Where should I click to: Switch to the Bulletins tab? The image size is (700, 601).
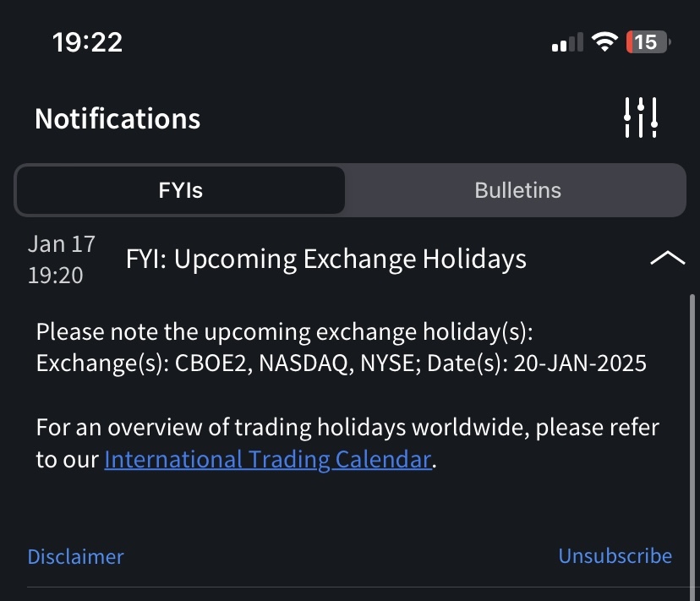point(517,190)
